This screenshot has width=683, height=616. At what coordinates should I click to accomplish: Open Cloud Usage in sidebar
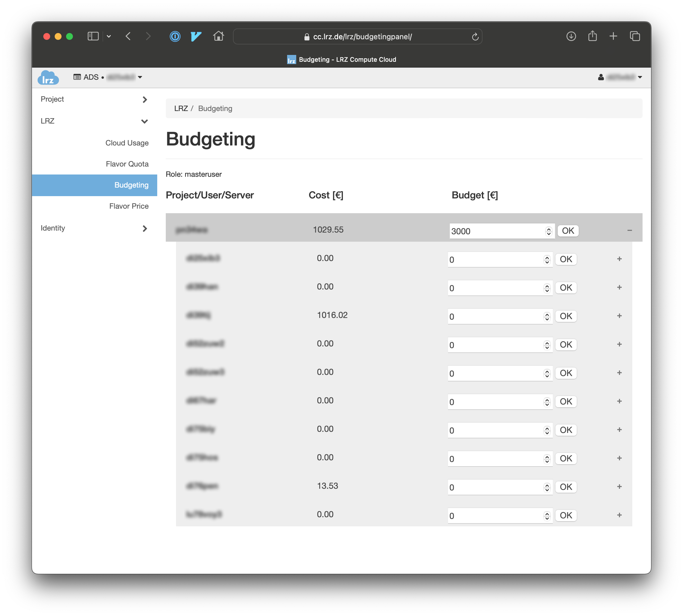tap(127, 143)
